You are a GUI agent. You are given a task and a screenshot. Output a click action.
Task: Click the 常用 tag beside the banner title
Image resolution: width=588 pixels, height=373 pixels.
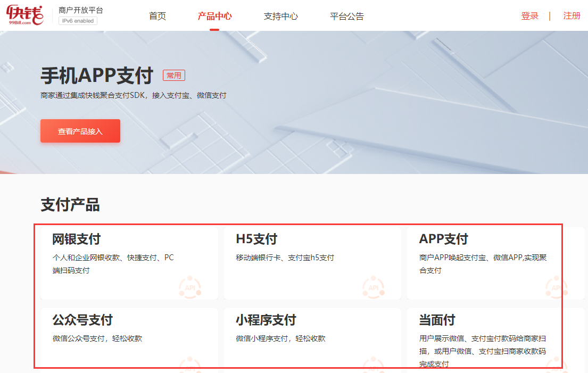(174, 76)
